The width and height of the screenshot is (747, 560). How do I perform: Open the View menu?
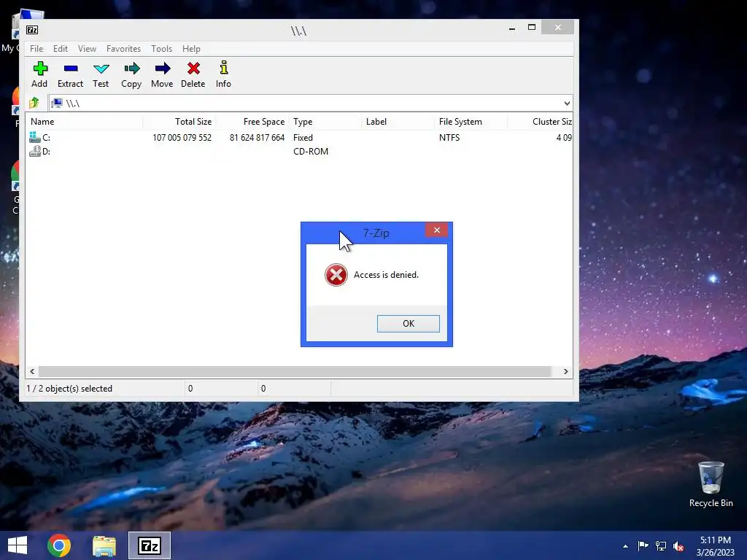click(88, 49)
